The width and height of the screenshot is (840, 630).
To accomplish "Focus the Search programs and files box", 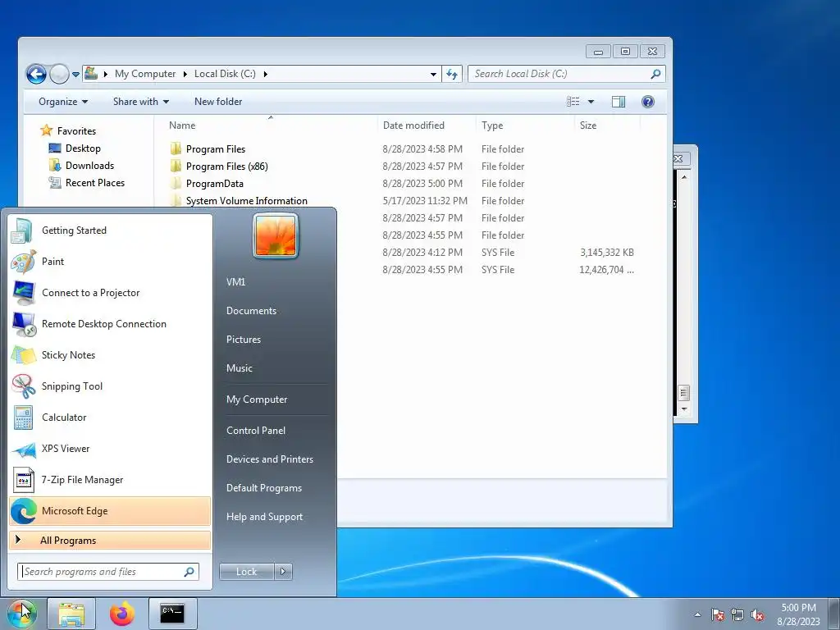I will pyautogui.click(x=107, y=572).
